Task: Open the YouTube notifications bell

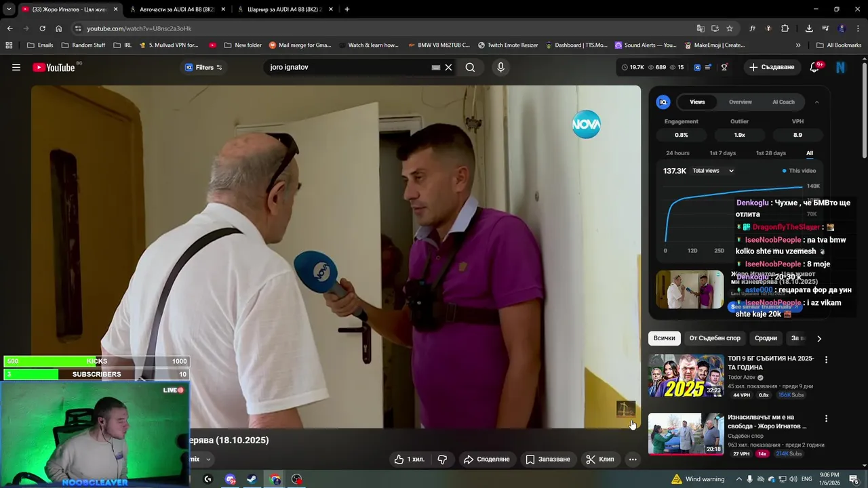Action: [815, 67]
